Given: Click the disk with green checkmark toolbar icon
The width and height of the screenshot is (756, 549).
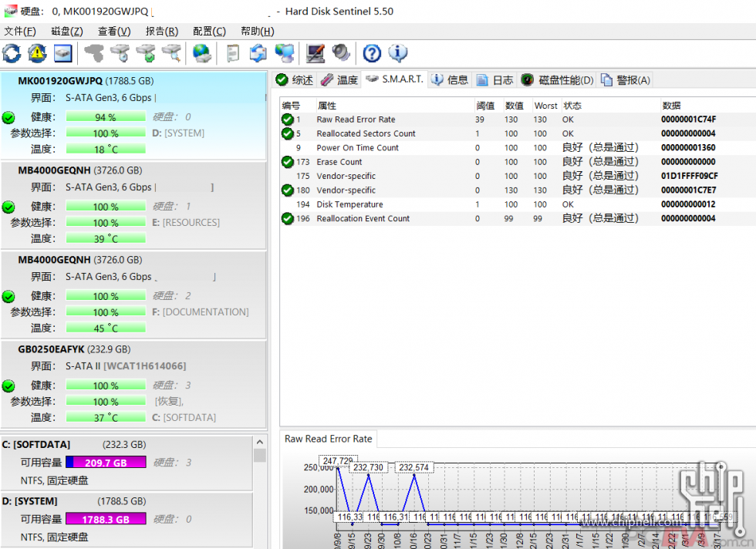Looking at the screenshot, I should pos(145,53).
